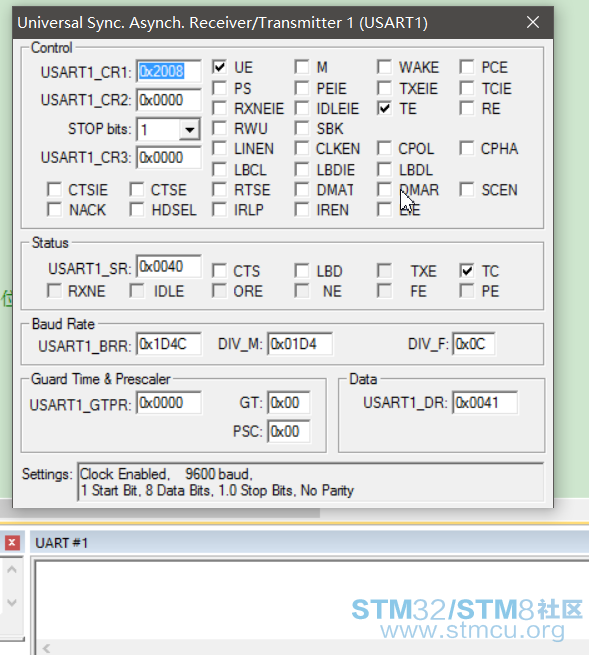Click the USART1_DR data field

click(x=485, y=403)
